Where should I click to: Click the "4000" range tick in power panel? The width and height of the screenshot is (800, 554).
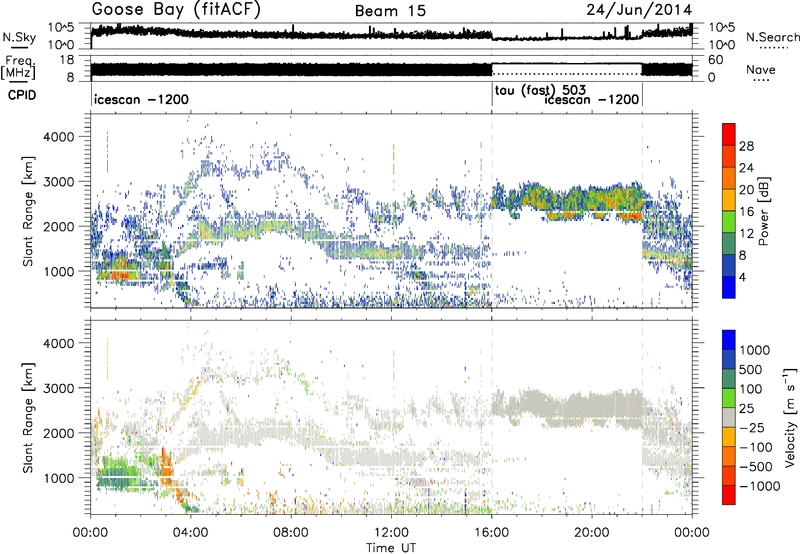point(58,137)
